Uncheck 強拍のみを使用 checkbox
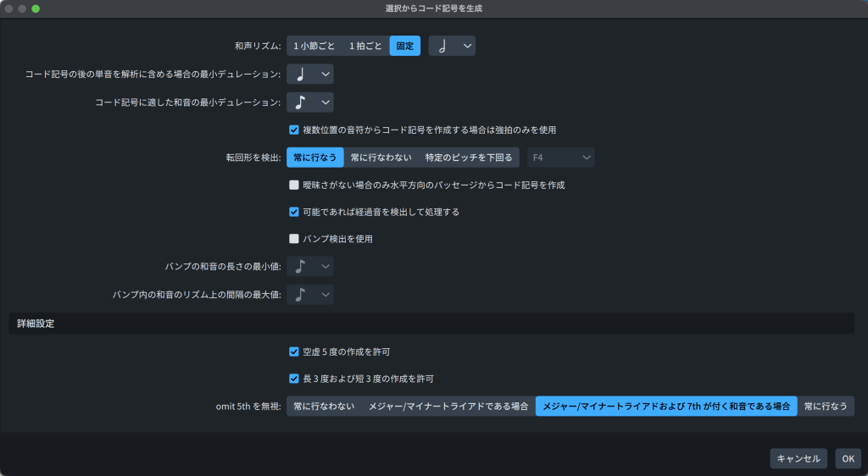Screen dimensions: 868x476 pos(294,130)
